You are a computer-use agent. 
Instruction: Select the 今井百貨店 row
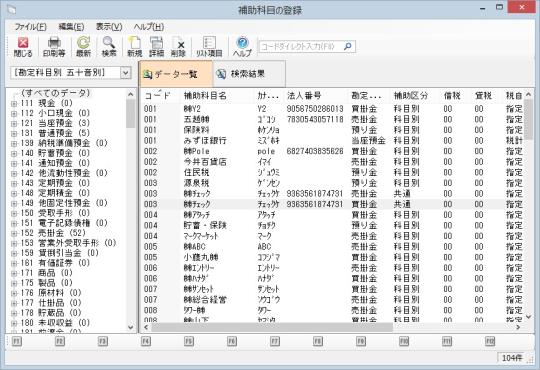[x=332, y=162]
